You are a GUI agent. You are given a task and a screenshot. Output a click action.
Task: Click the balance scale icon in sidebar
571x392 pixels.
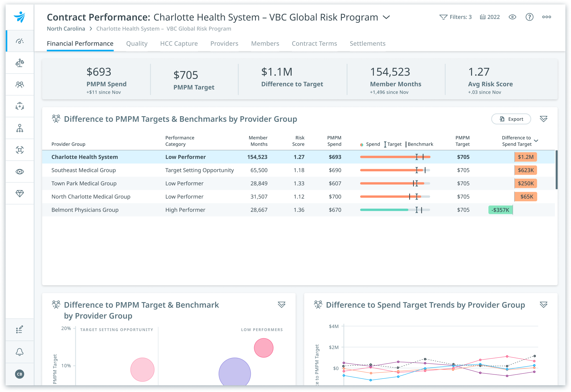[x=20, y=63]
